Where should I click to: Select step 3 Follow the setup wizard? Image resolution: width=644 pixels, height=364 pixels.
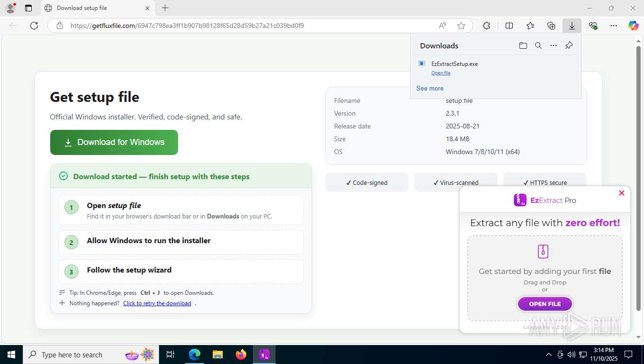(x=181, y=272)
